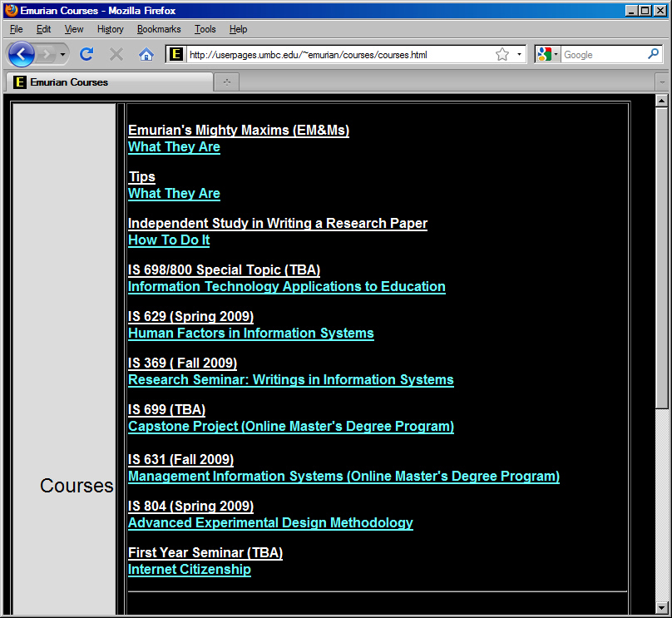Click IS 804 (Spring 2009) heading
The width and height of the screenshot is (672, 618).
point(190,507)
